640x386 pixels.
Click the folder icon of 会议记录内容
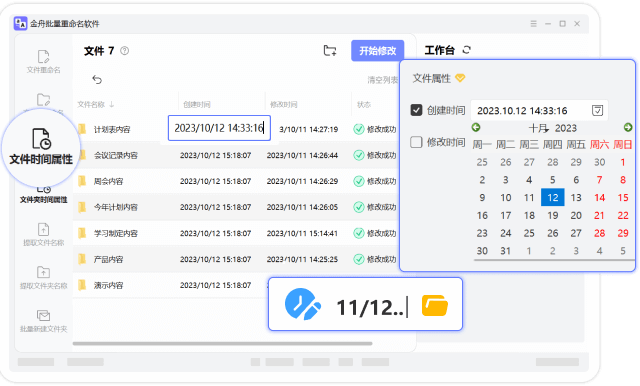pos(82,155)
